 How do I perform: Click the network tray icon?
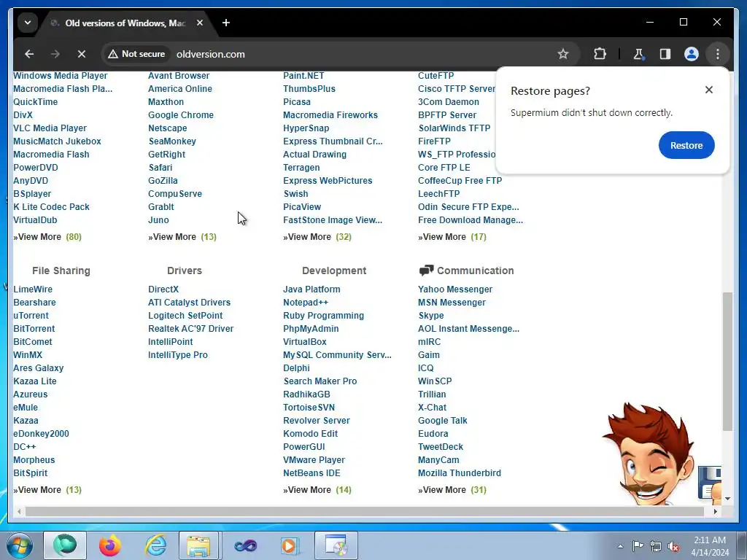point(656,546)
